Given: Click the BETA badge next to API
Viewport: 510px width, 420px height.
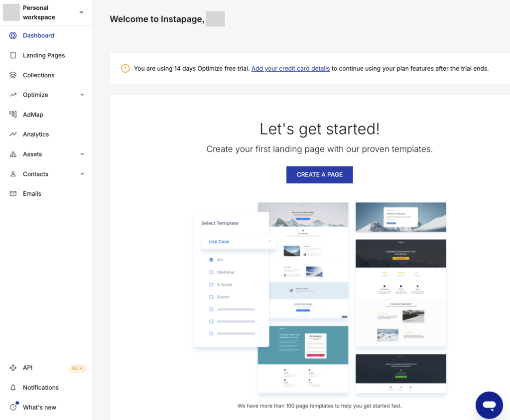Looking at the screenshot, I should tap(77, 368).
